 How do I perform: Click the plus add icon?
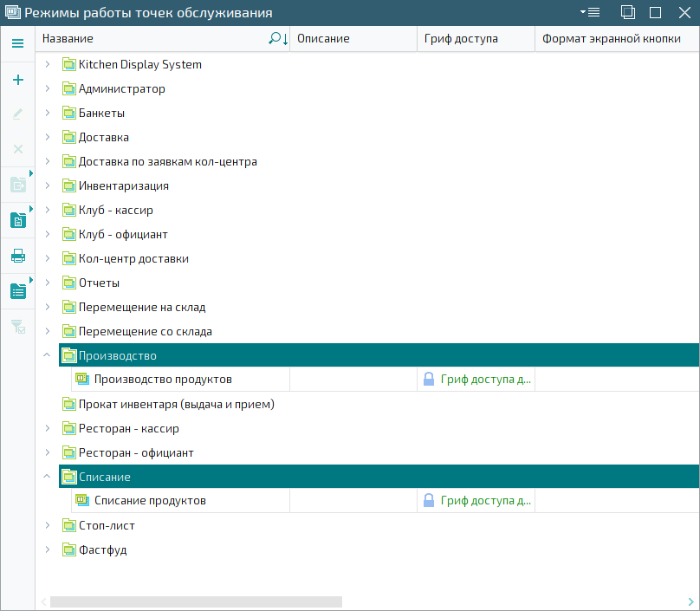point(18,80)
